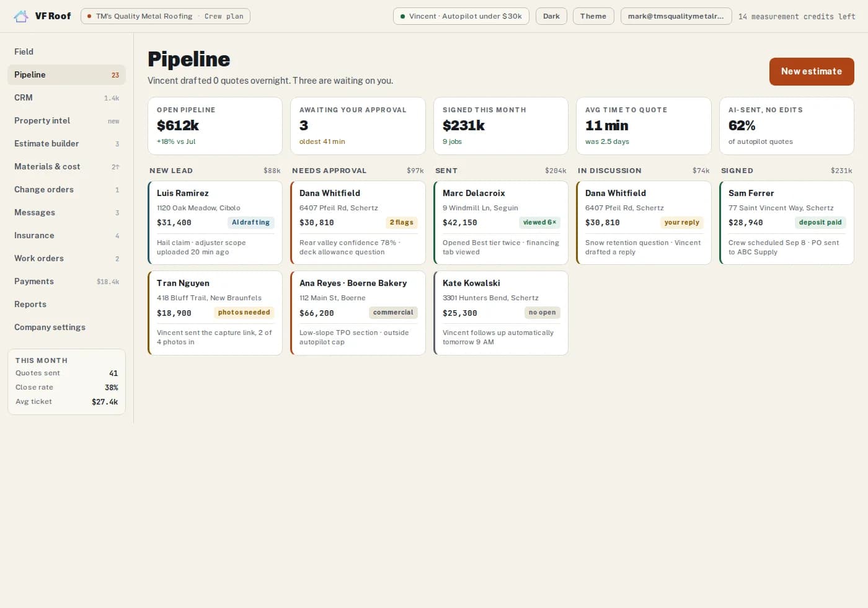Go to Field in the sidebar
Viewport: 868px width, 608px height.
point(66,51)
